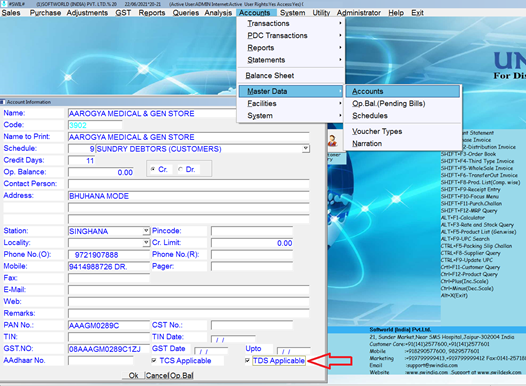Viewport: 526px width, 386px height.
Task: Click the Remarks input field
Action: (x=189, y=313)
